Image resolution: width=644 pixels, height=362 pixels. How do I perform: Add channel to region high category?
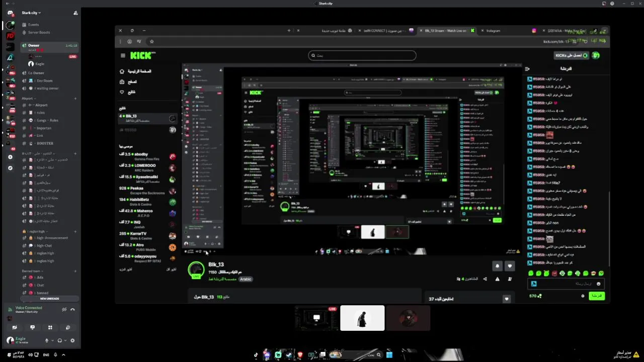coord(75,231)
